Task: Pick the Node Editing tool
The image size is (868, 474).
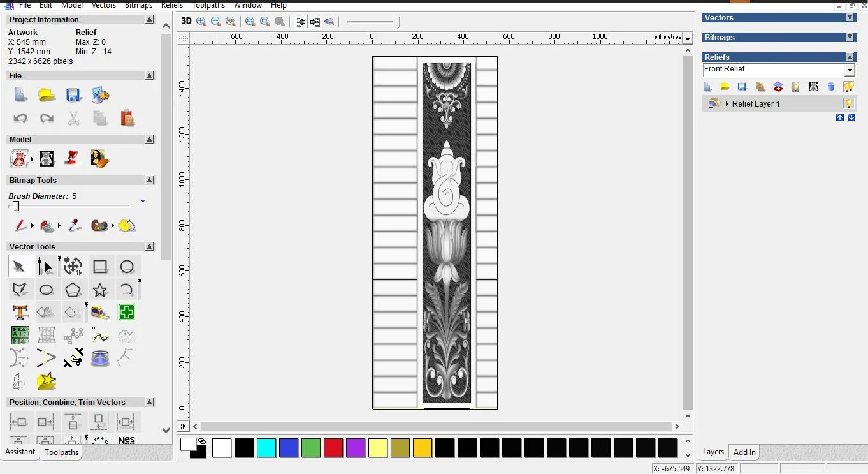Action: point(45,267)
